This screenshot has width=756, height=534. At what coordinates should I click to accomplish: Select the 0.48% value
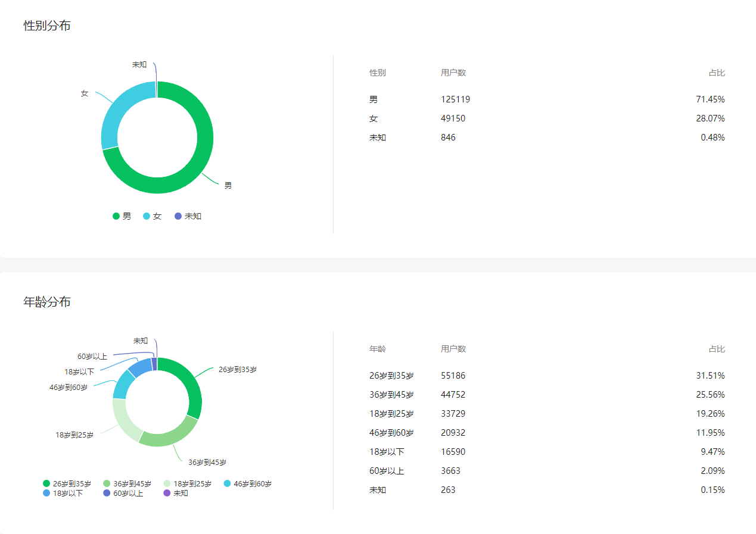point(713,138)
